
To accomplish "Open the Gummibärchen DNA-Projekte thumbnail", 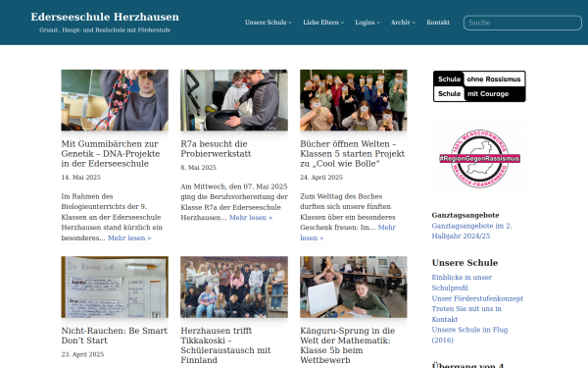I will pos(115,100).
